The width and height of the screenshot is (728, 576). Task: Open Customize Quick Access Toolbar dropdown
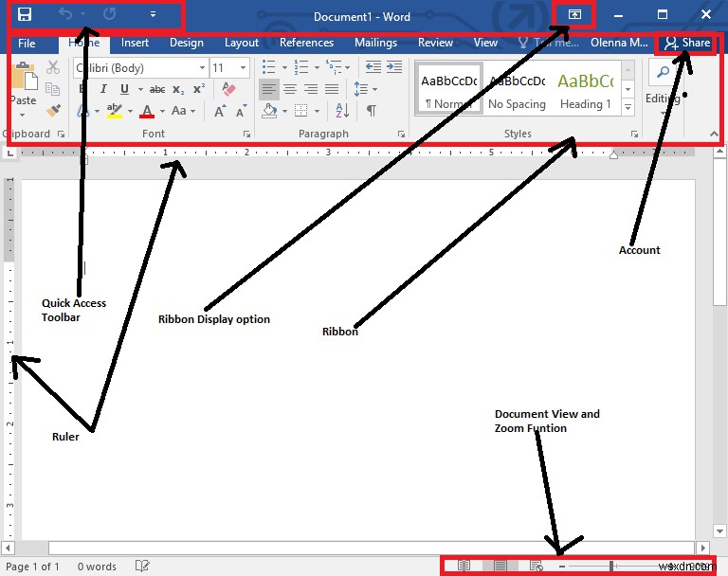153,14
